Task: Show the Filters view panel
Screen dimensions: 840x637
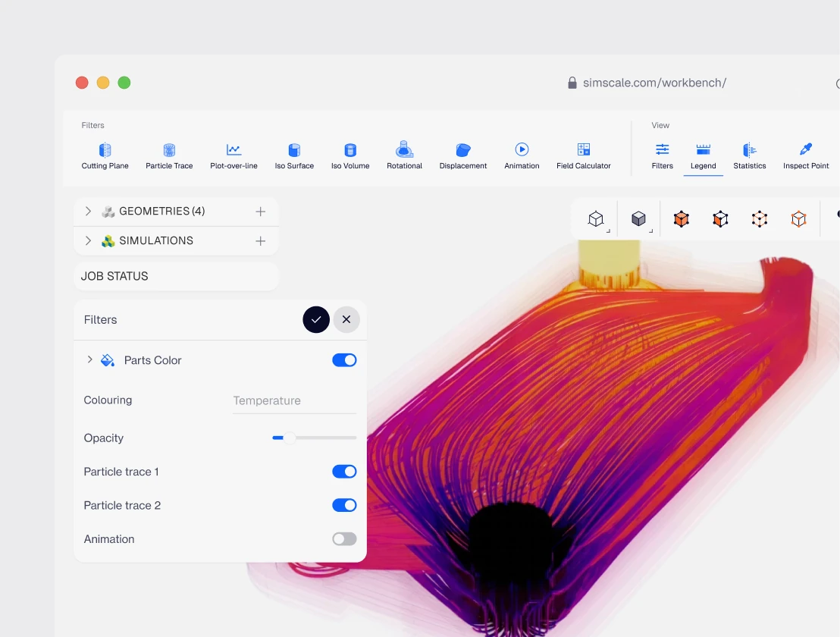Action: (x=662, y=156)
